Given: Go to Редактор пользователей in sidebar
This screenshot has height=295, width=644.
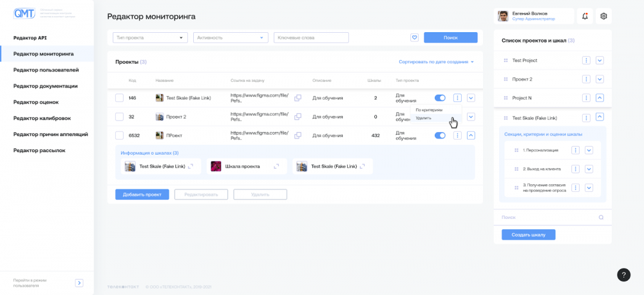Looking at the screenshot, I should click(x=46, y=70).
